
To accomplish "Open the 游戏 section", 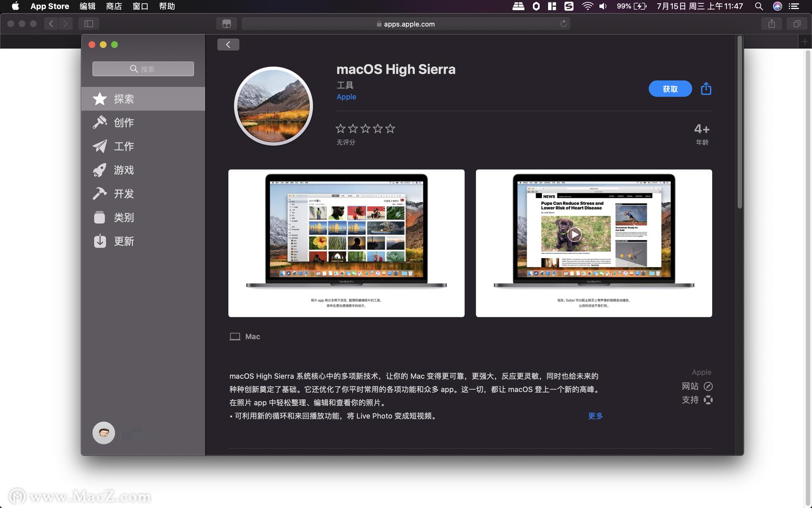I will tap(124, 170).
